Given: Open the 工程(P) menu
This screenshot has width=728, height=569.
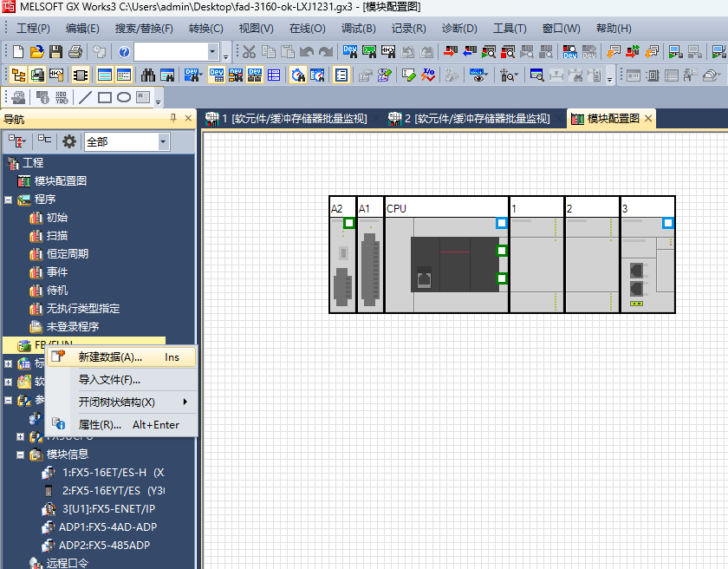Looking at the screenshot, I should [34, 29].
